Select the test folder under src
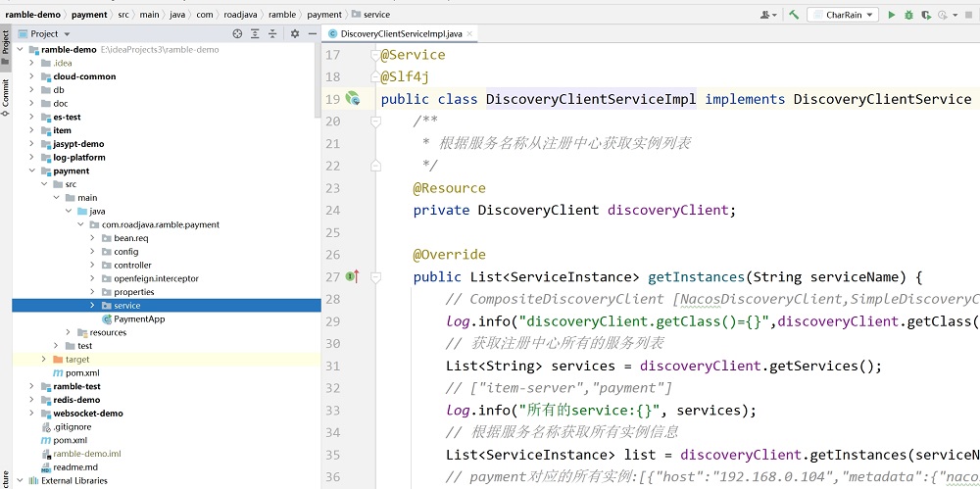This screenshot has height=489, width=980. coord(84,346)
